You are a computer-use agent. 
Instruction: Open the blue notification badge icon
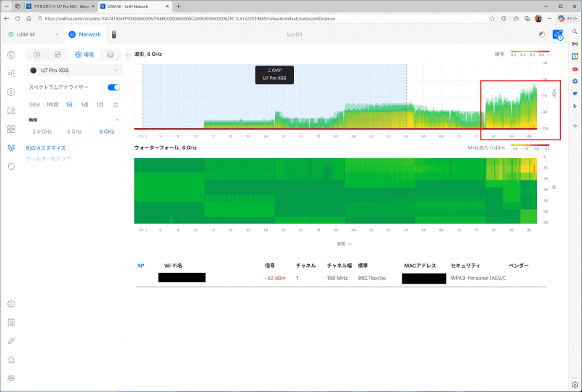click(557, 34)
